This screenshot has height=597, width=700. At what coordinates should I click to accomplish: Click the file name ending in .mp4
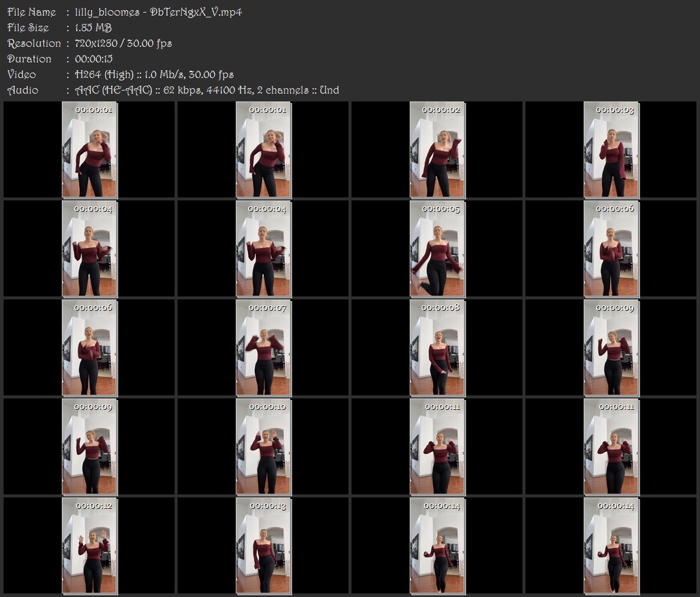pyautogui.click(x=158, y=12)
